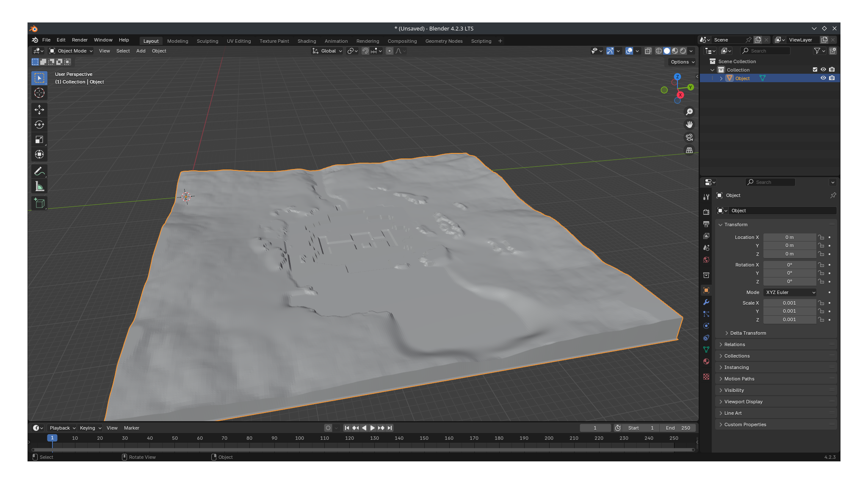
Task: Select the Move tool in toolbar
Action: (x=39, y=110)
